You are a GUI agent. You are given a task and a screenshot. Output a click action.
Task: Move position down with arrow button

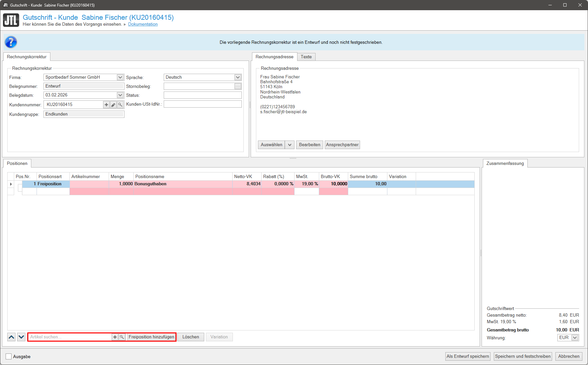pos(21,337)
